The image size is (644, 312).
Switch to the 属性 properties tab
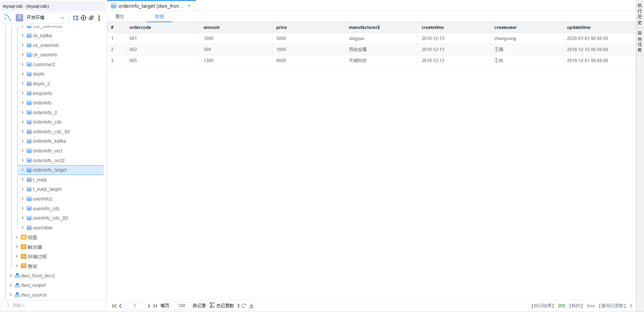pyautogui.click(x=120, y=16)
